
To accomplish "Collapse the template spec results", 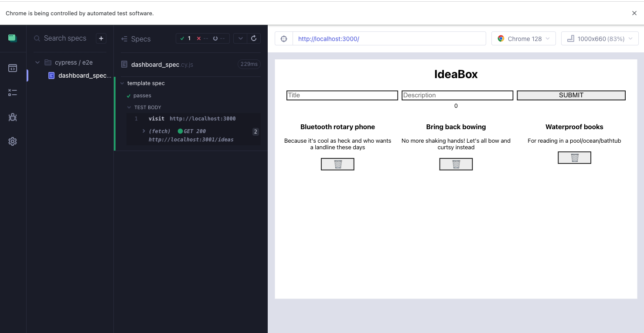I will pyautogui.click(x=121, y=83).
